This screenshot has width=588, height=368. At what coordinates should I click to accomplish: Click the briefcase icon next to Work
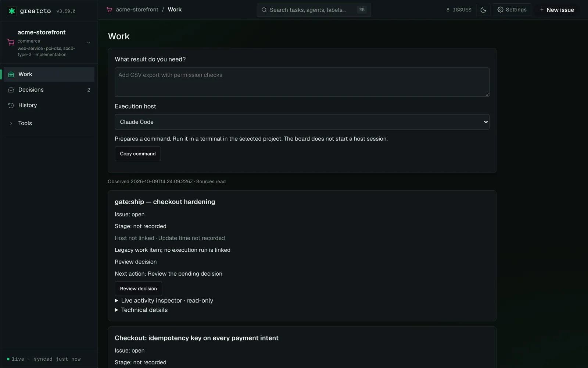[x=11, y=74]
